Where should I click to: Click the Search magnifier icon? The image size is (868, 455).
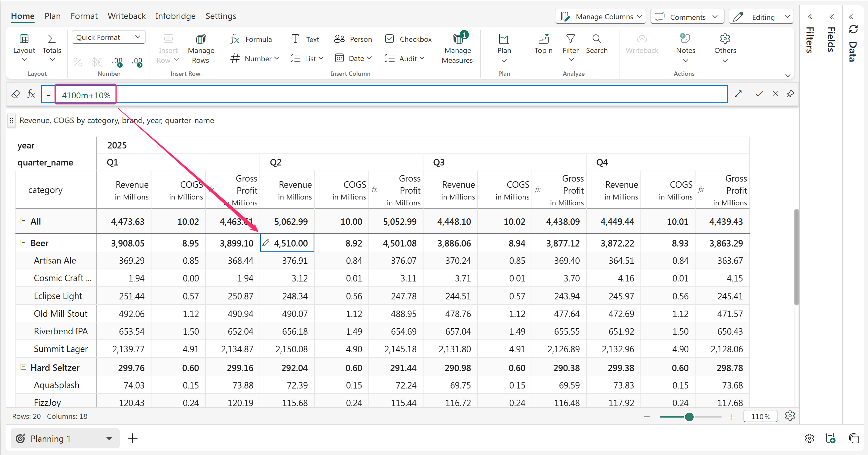point(596,39)
